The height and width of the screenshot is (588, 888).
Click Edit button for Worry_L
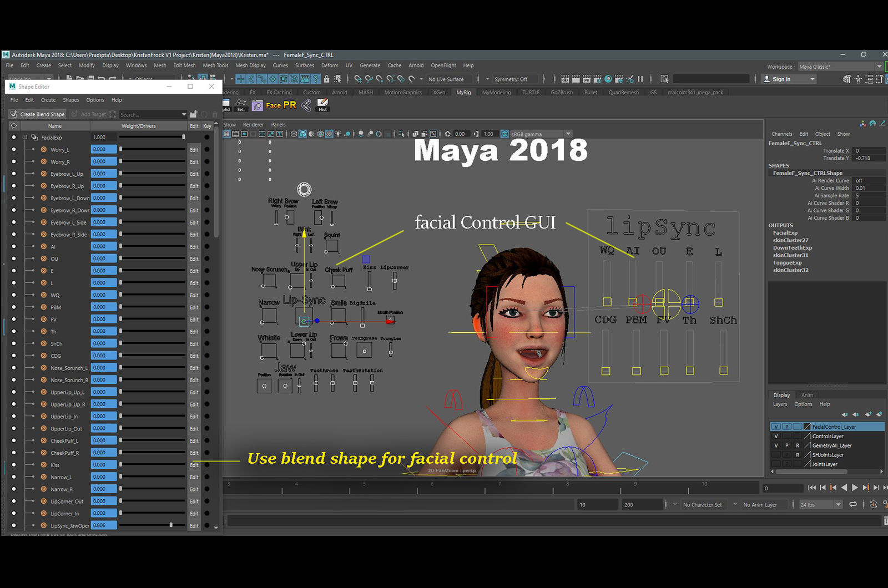pyautogui.click(x=194, y=150)
